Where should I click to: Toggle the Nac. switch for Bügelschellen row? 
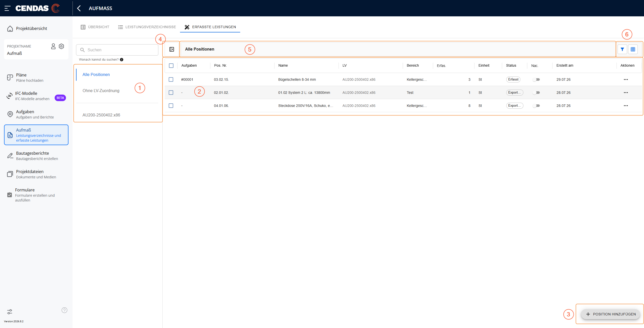536,79
